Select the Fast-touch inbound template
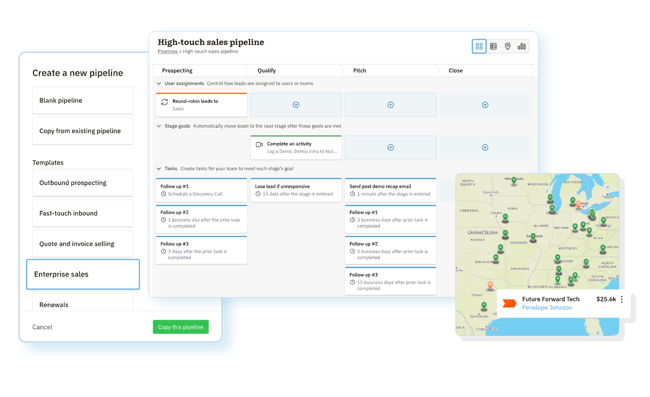 point(82,213)
